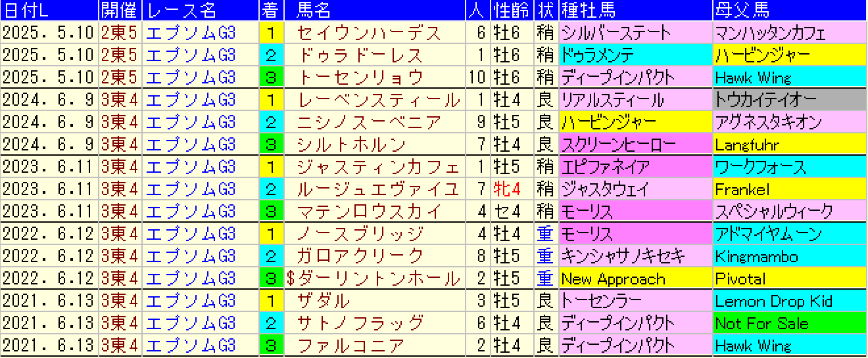The height and width of the screenshot is (358, 868).
Task: Click the 2025 first place finish badge
Action: click(270, 33)
